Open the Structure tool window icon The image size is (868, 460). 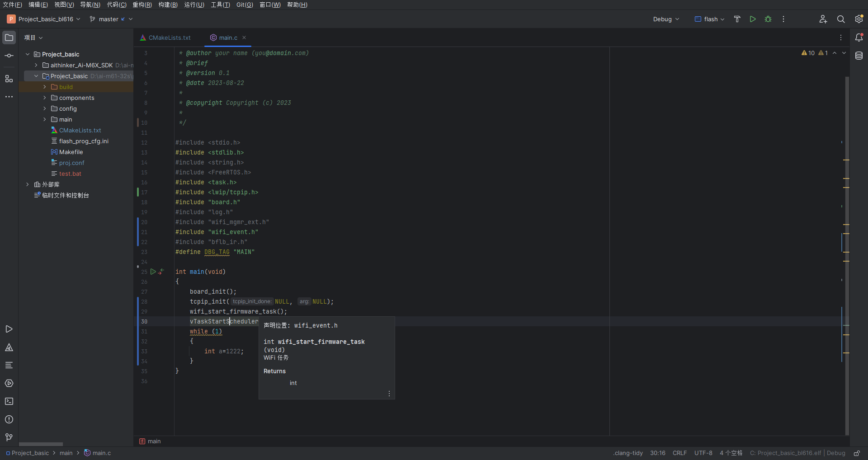(x=9, y=79)
